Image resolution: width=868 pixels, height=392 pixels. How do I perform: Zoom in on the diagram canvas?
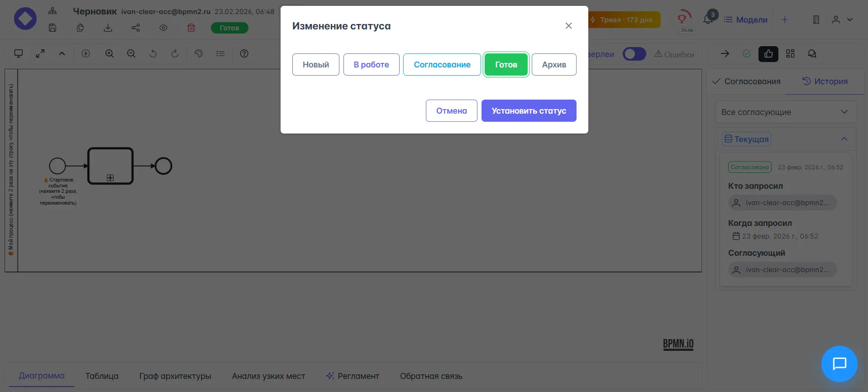click(110, 54)
